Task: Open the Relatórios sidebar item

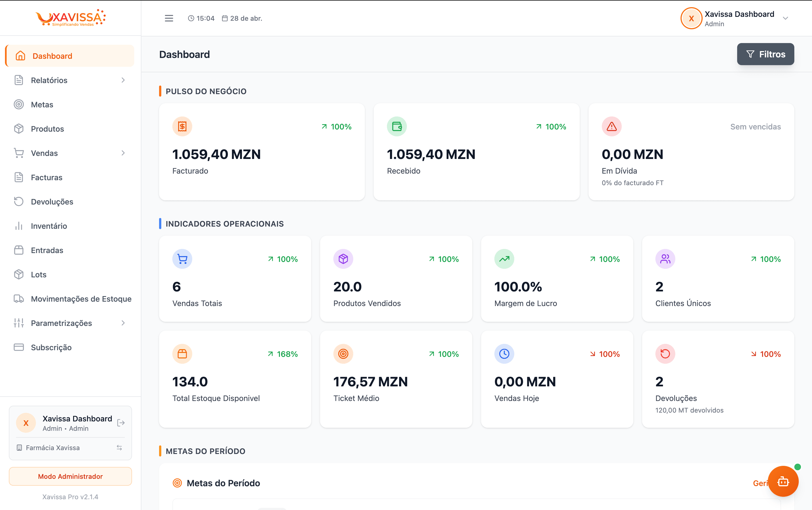Action: pyautogui.click(x=70, y=80)
